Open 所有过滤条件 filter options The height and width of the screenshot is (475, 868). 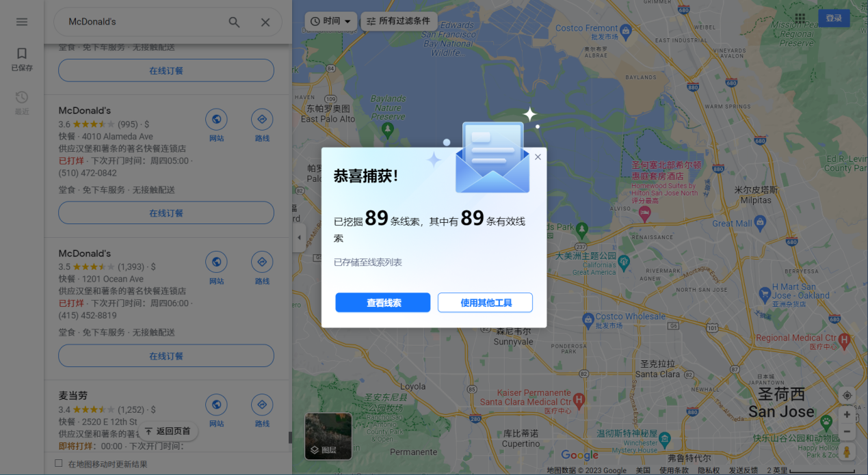pos(398,21)
